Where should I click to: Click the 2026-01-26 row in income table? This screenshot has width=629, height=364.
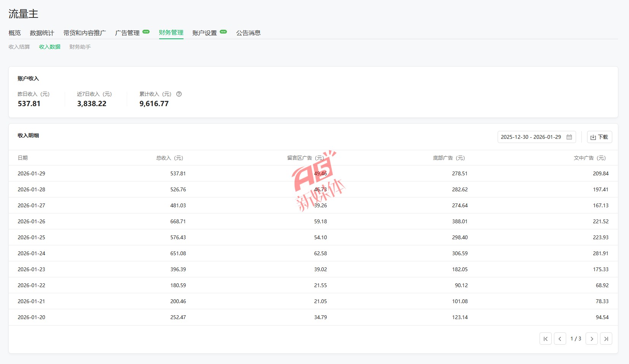pyautogui.click(x=31, y=221)
